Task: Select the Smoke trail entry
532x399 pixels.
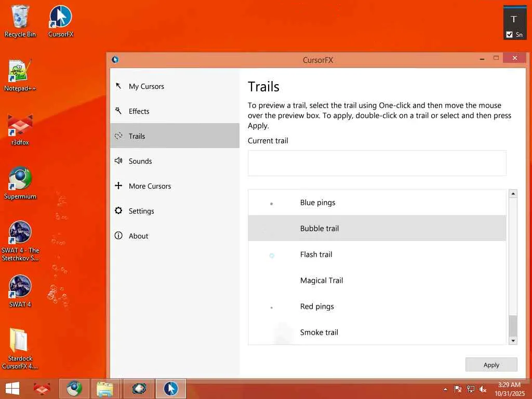Action: click(377, 332)
